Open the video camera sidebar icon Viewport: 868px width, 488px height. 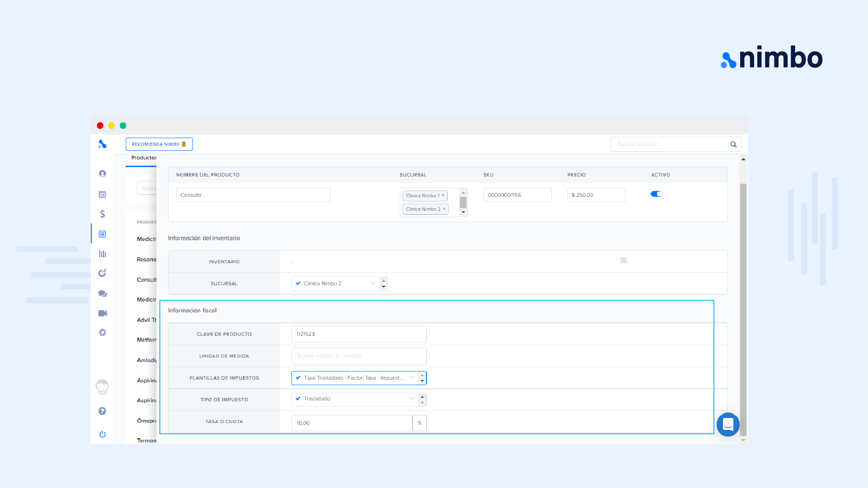tap(103, 313)
